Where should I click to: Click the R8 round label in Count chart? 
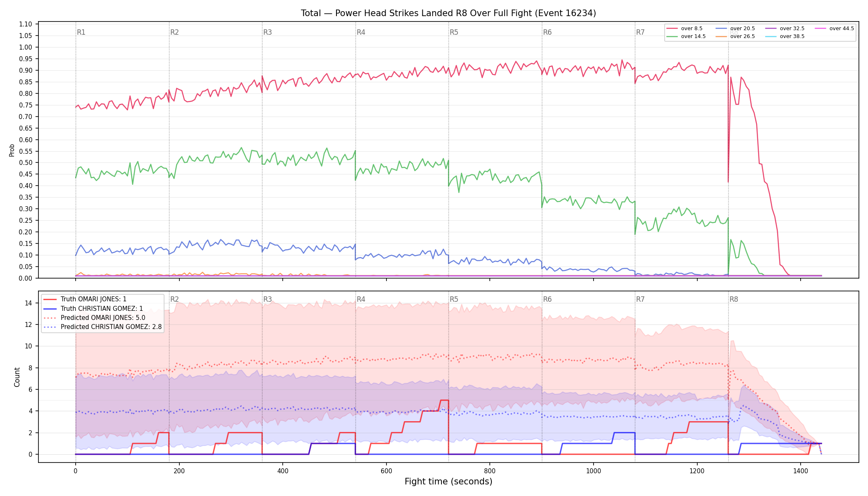click(x=734, y=299)
